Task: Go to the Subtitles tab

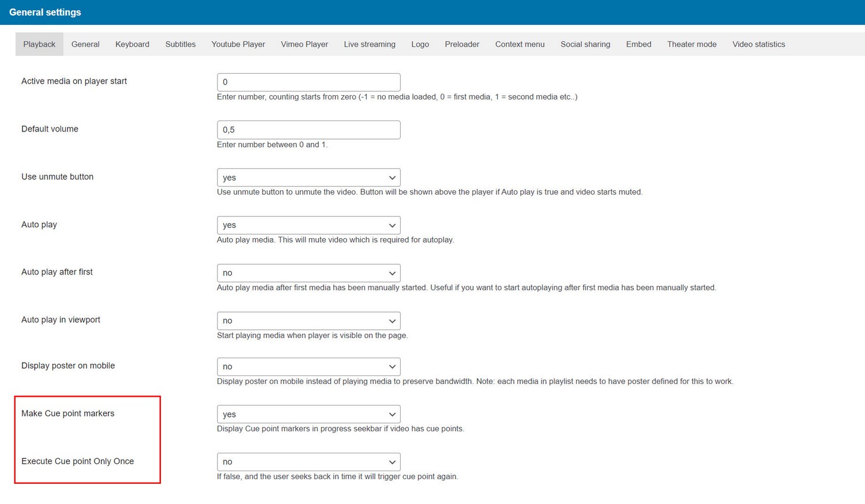Action: (180, 44)
